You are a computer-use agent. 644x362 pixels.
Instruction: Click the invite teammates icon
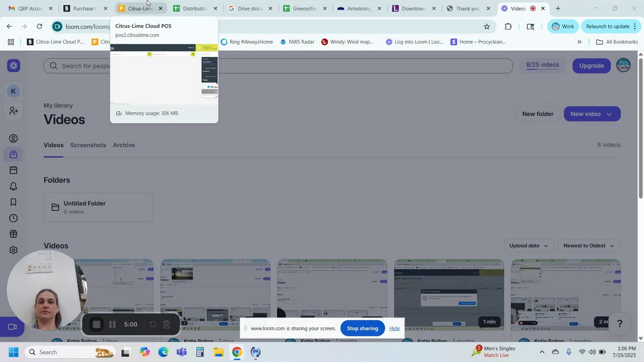pyautogui.click(x=14, y=111)
